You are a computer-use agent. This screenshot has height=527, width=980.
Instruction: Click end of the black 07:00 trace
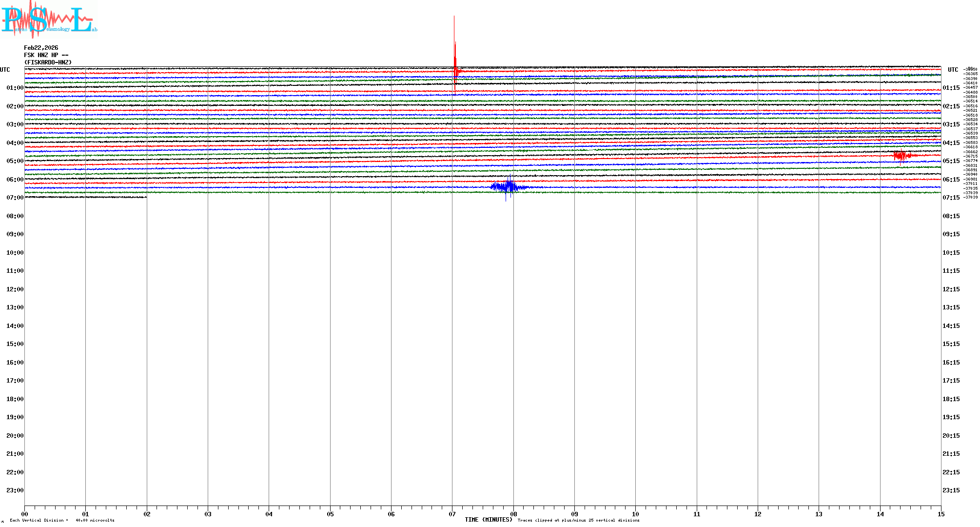click(x=146, y=197)
